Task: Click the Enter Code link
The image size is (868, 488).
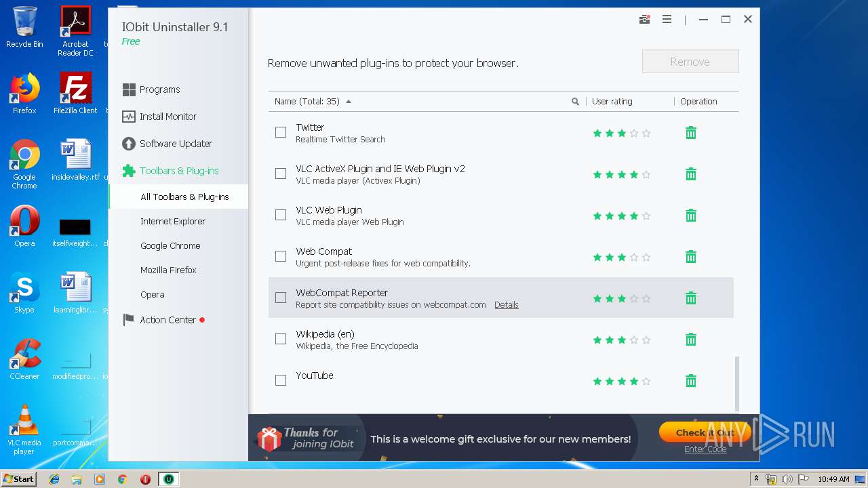Action: pos(705,449)
